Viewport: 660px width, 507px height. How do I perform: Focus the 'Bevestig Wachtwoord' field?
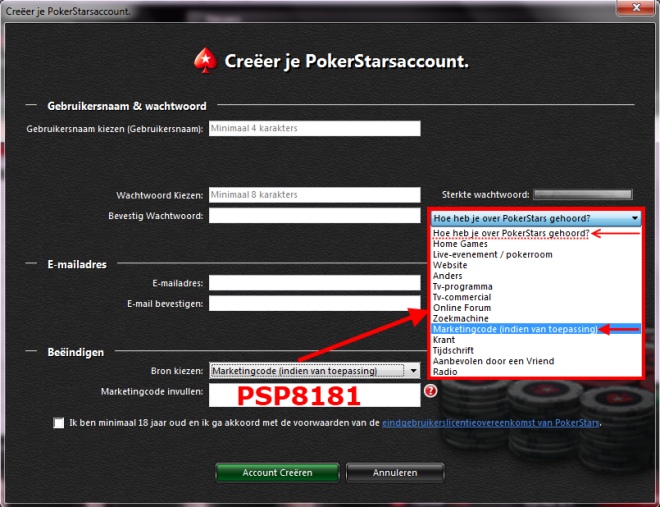coord(314,215)
